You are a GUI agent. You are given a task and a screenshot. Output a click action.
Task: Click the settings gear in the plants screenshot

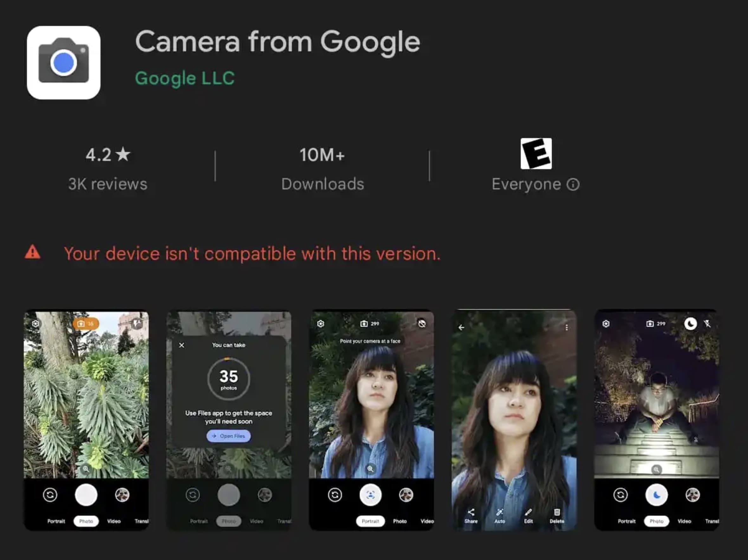35,324
